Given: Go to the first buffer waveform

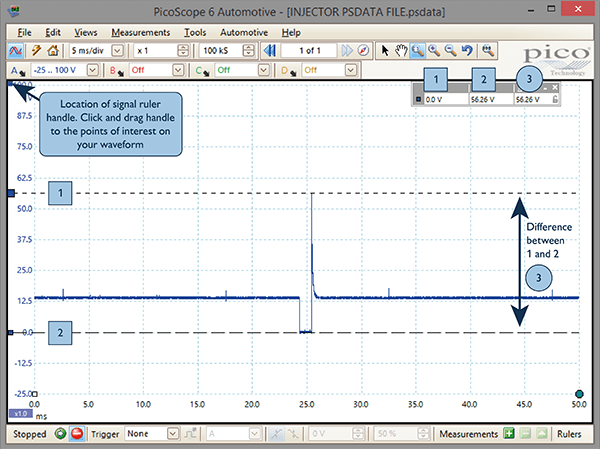Looking at the screenshot, I should point(270,51).
